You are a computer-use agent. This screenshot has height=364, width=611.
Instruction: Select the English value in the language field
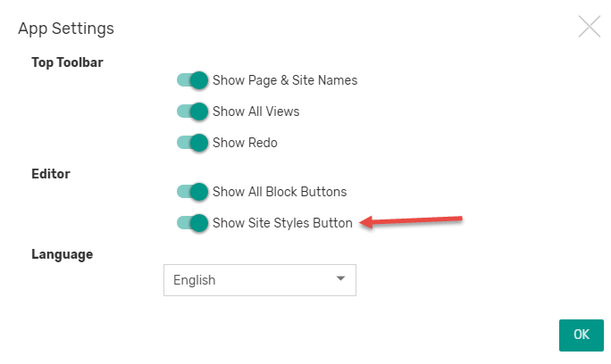[x=194, y=280]
